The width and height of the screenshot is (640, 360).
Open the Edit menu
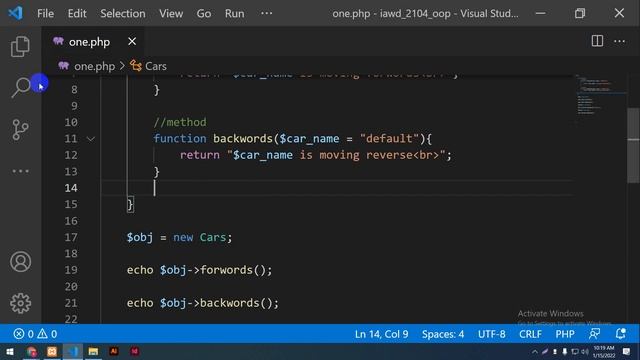(77, 13)
